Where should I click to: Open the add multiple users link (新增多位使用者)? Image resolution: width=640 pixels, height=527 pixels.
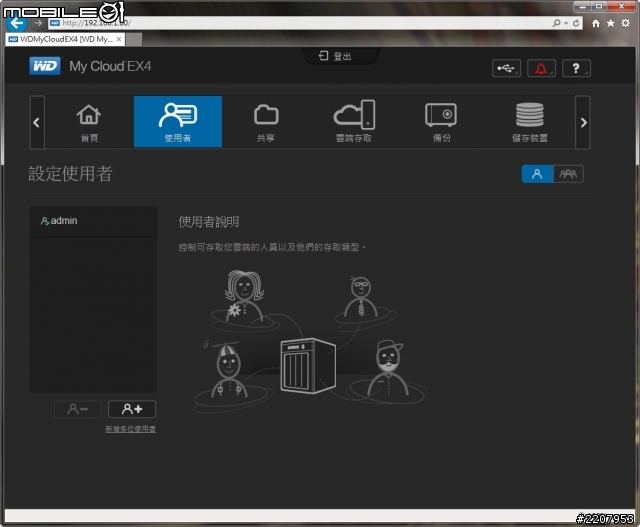point(131,429)
